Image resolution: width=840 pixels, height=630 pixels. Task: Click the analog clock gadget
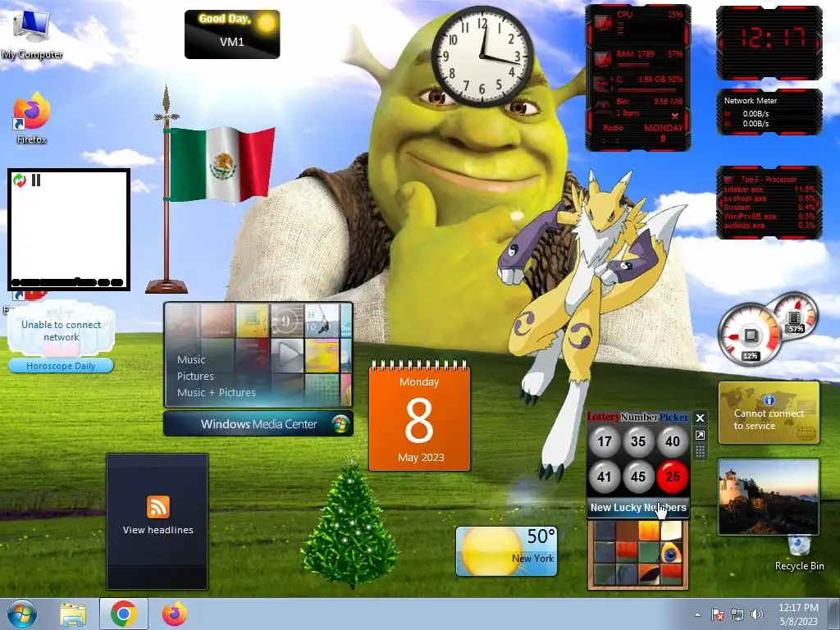(x=482, y=57)
